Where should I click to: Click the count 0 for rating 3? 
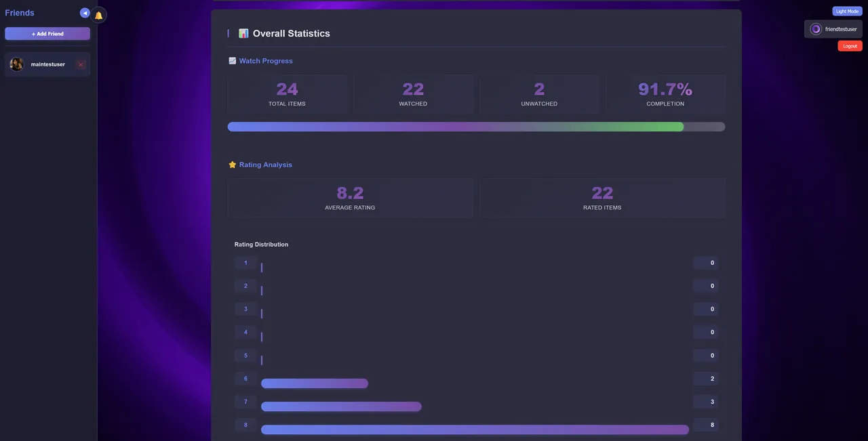click(x=706, y=309)
